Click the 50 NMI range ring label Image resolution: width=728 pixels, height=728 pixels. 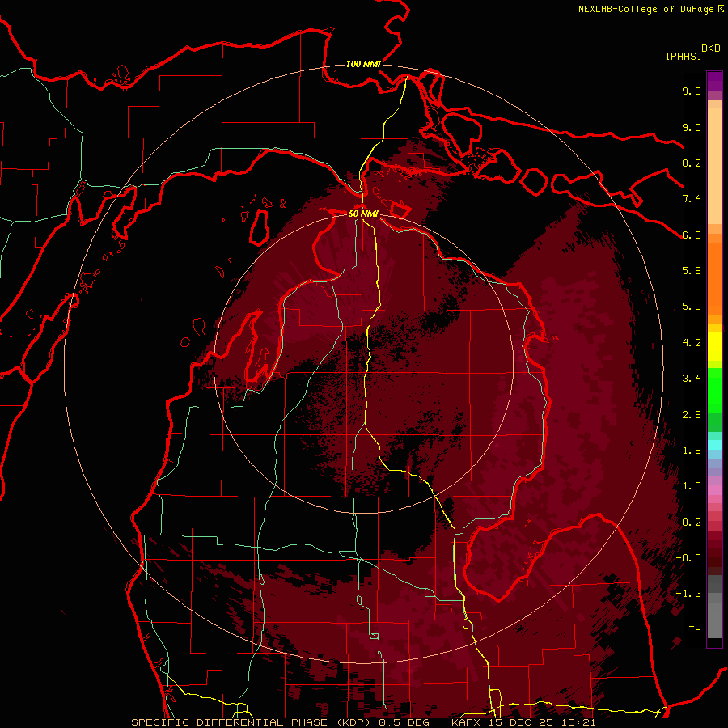(x=363, y=214)
